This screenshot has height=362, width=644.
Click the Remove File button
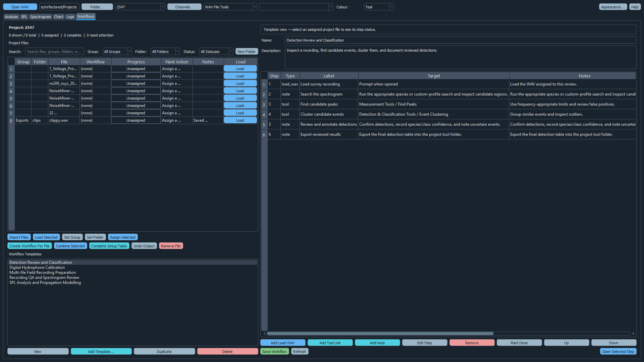[x=171, y=246]
